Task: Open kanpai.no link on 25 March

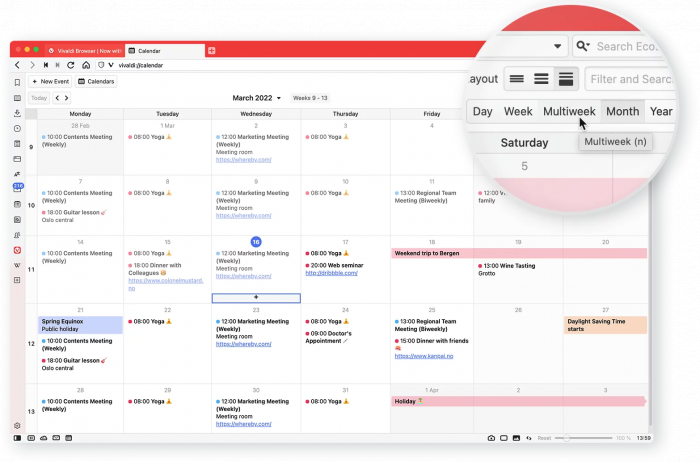Action: tap(424, 356)
